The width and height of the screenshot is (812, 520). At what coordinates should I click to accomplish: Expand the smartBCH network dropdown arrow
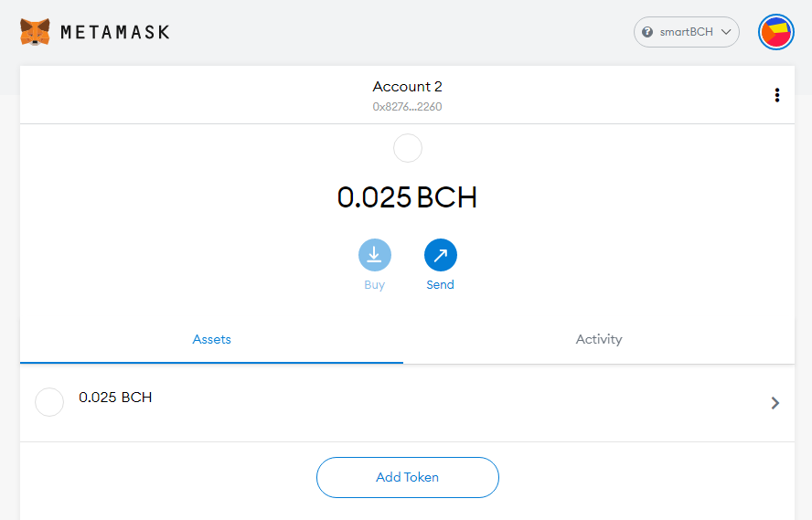726,32
